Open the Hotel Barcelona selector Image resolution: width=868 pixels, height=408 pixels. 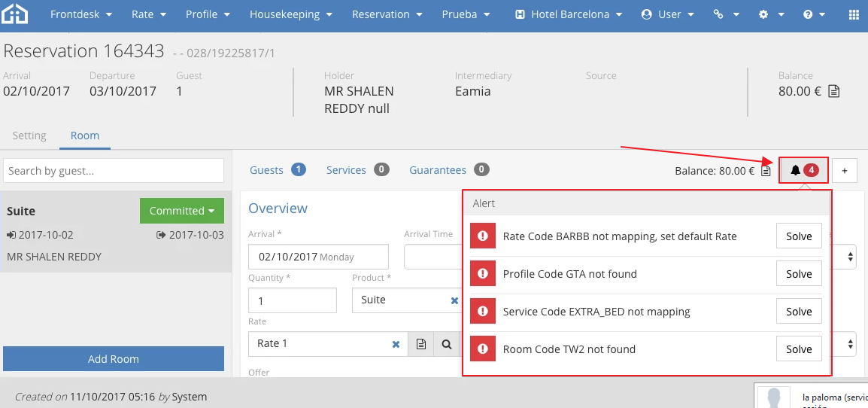point(569,14)
